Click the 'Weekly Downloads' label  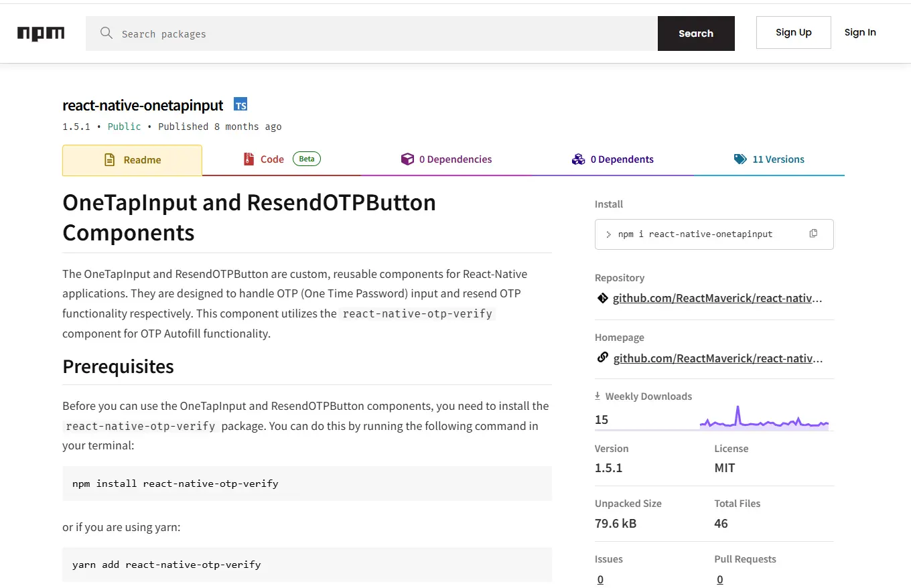[648, 396]
